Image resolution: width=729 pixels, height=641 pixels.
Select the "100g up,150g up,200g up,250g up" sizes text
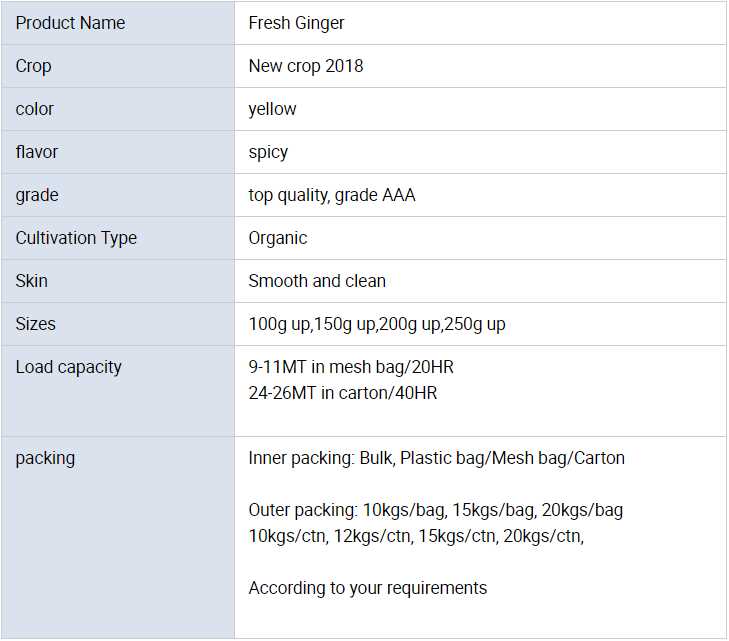(376, 324)
